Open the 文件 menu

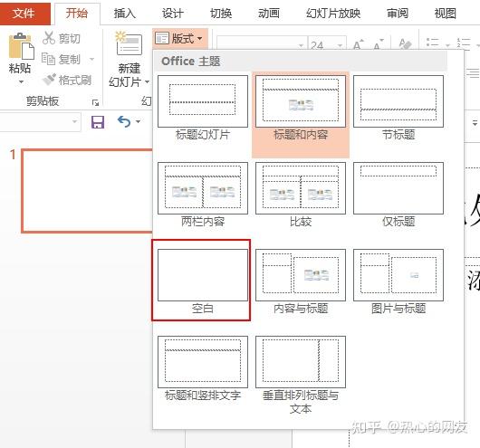(x=24, y=14)
